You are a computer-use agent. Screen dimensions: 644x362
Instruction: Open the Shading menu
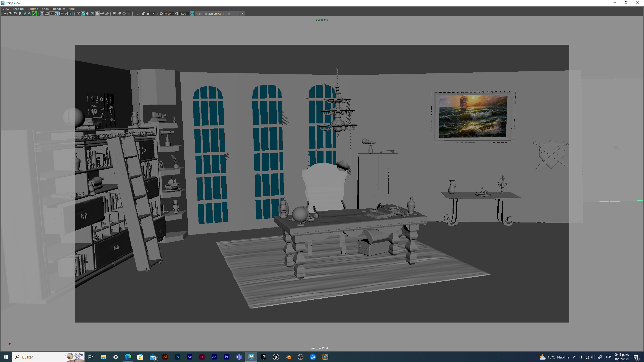18,9
